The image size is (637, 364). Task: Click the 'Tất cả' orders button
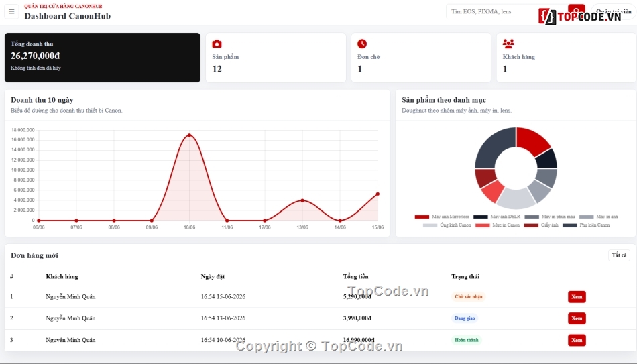pos(619,255)
